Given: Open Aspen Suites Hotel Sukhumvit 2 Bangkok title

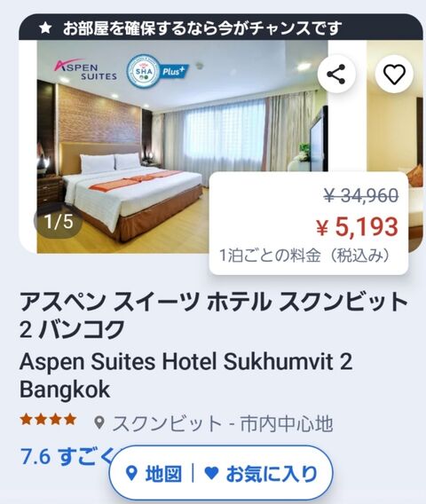Looking at the screenshot, I should tap(185, 375).
